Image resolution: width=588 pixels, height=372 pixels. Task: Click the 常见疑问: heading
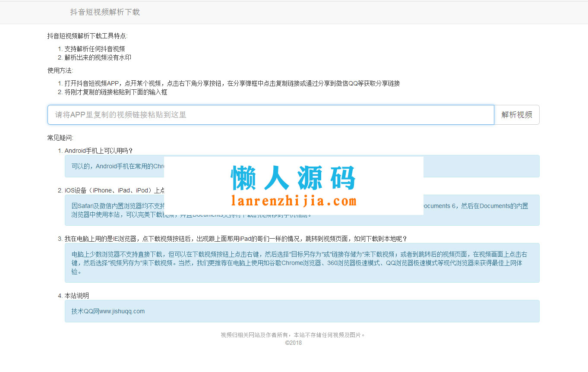(60, 138)
